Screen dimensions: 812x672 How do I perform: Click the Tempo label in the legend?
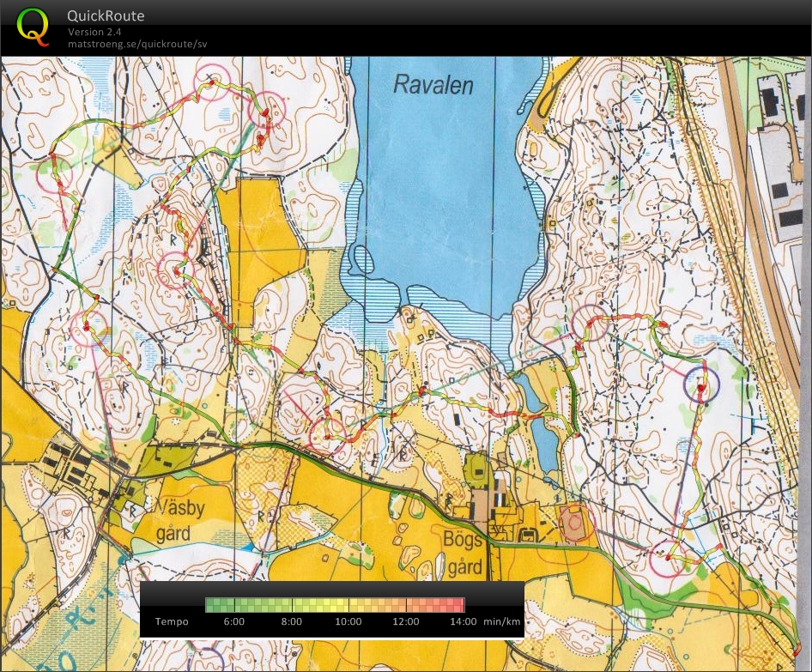point(172,622)
